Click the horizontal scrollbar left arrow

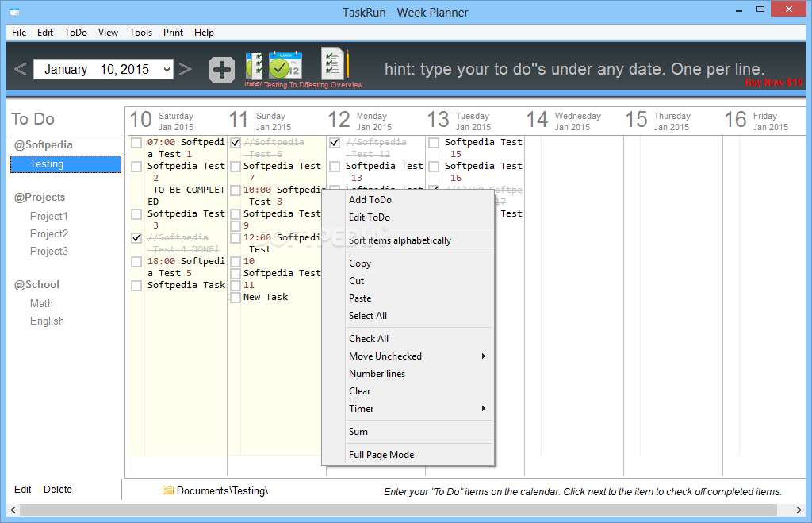coord(13,510)
